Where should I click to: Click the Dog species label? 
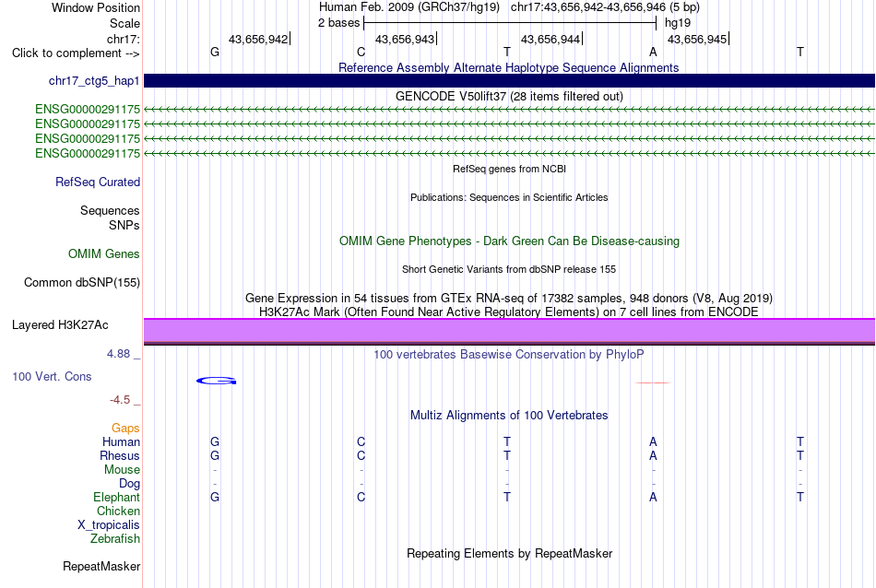coord(129,484)
